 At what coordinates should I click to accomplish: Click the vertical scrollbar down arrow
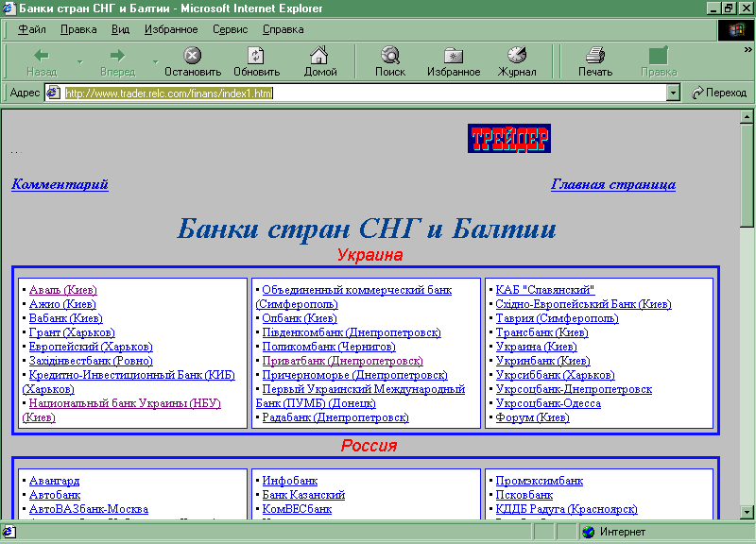click(x=747, y=511)
